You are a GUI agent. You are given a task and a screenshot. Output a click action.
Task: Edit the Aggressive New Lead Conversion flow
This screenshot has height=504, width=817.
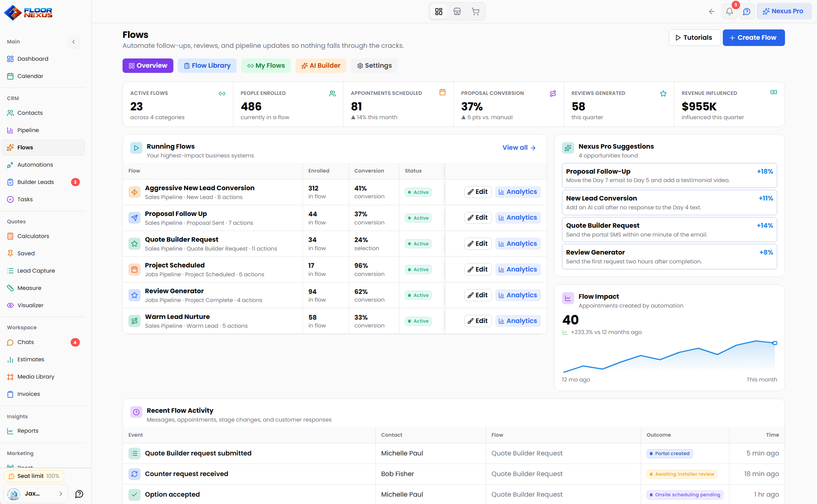tap(478, 192)
